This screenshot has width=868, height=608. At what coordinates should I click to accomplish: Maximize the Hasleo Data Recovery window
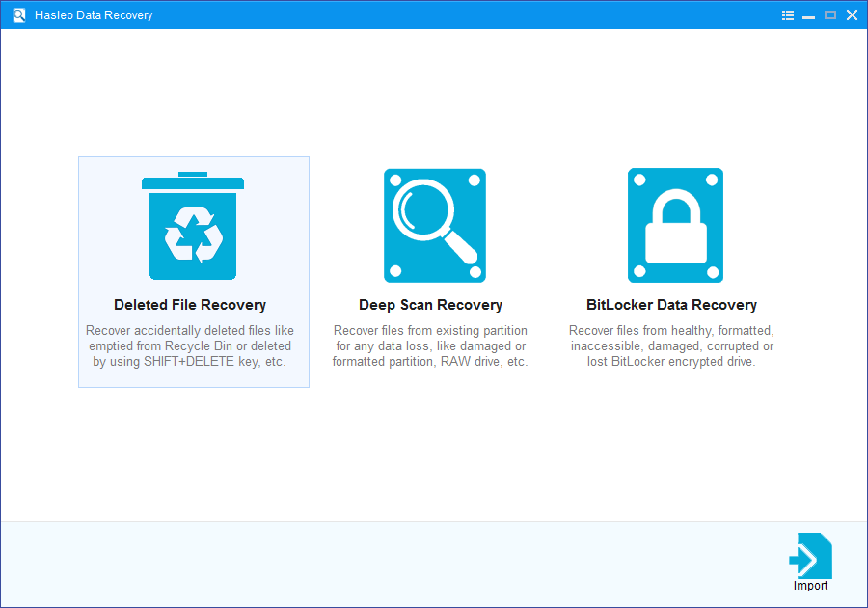830,14
